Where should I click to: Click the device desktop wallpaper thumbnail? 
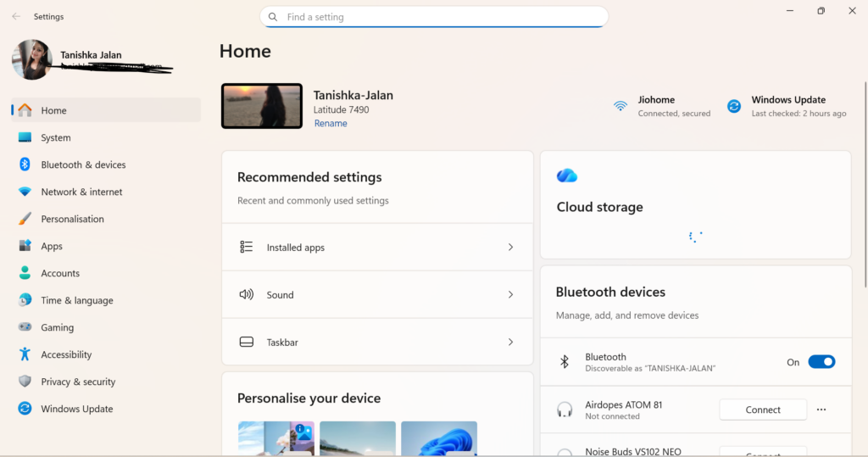pyautogui.click(x=262, y=106)
